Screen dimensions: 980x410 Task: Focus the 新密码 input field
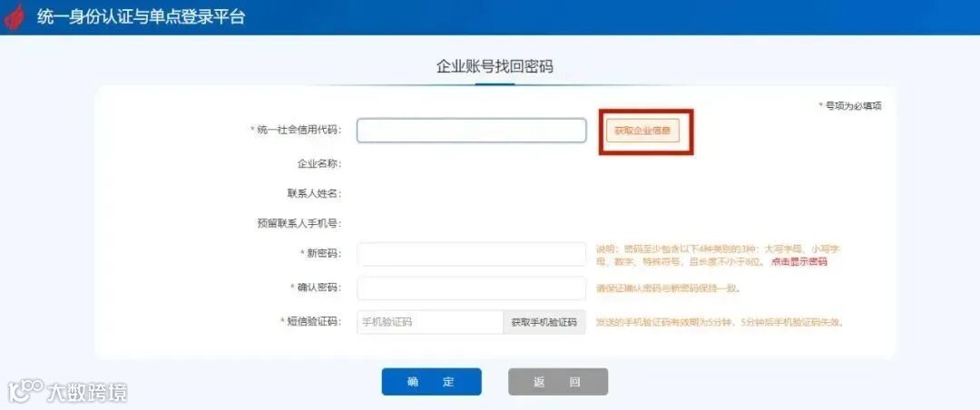click(471, 254)
